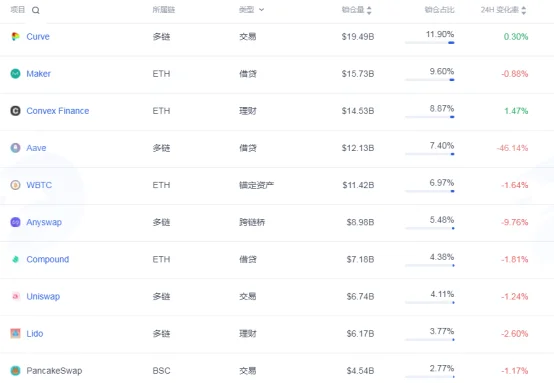Image resolution: width=554 pixels, height=383 pixels.
Task: Click the Aave project logo icon
Action: click(x=15, y=148)
